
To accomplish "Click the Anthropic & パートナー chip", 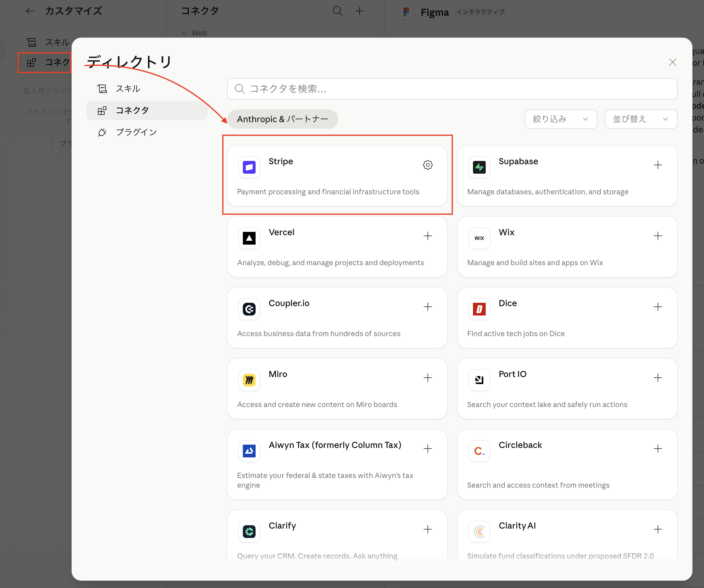I will click(282, 119).
